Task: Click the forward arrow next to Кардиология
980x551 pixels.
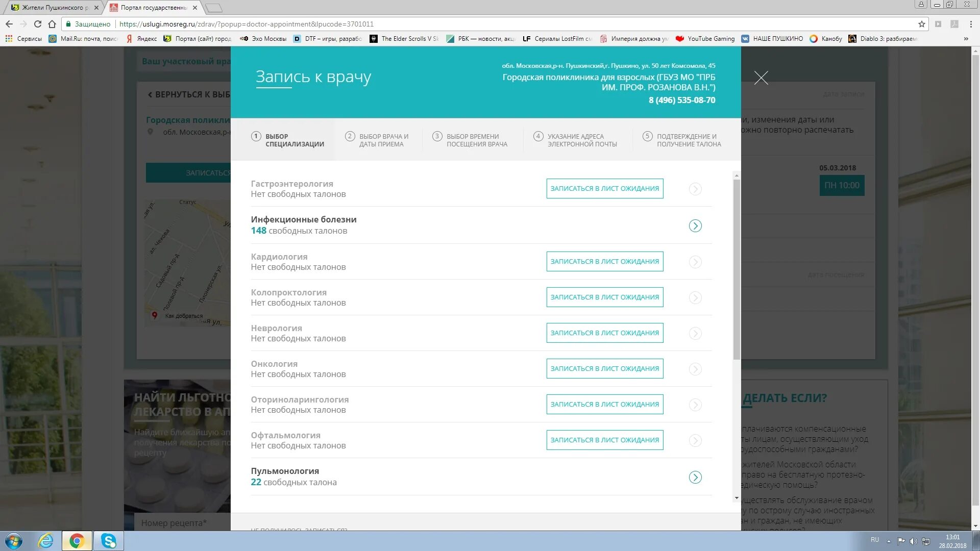Action: tap(695, 261)
